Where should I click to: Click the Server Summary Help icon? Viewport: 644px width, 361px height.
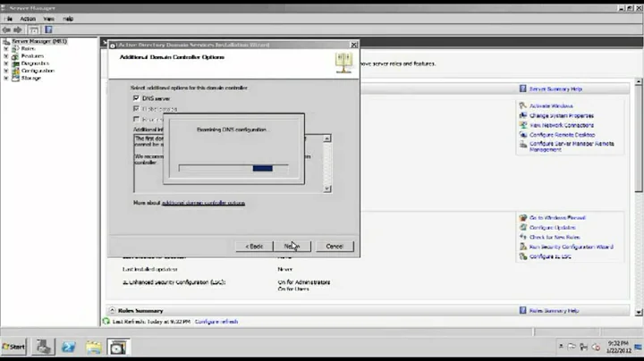pyautogui.click(x=522, y=88)
